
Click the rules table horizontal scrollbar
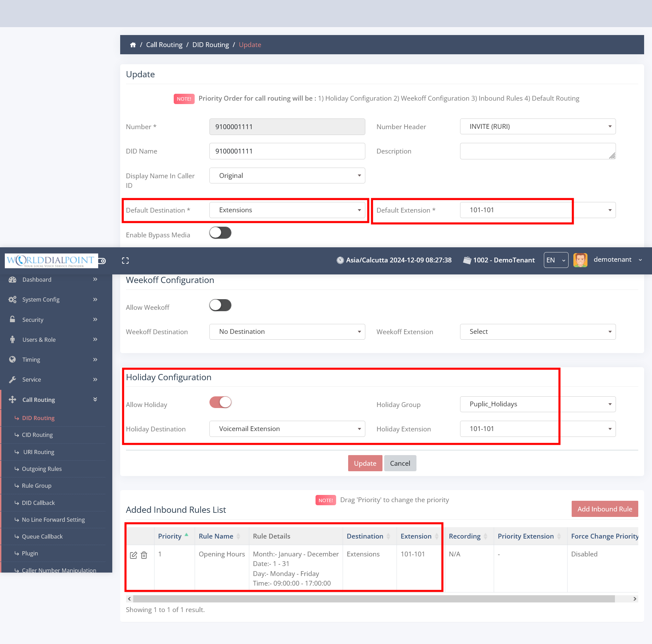click(x=374, y=599)
